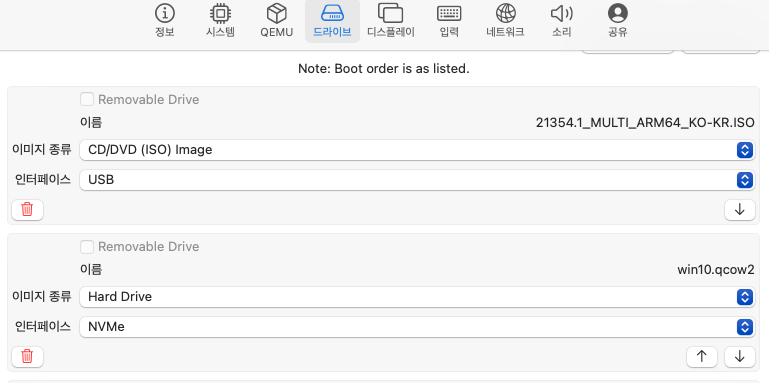Move win10.qcow2 drive up in boot order

click(702, 357)
